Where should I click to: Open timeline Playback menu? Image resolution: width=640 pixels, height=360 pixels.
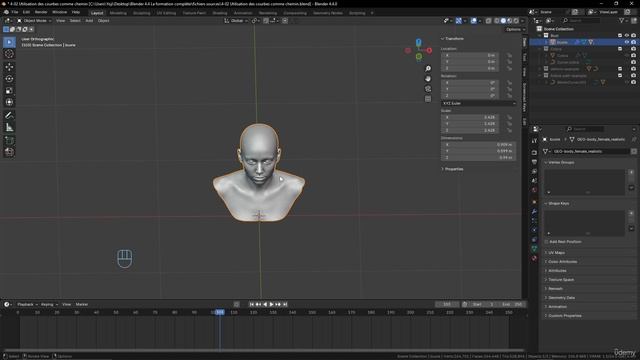tap(27, 304)
